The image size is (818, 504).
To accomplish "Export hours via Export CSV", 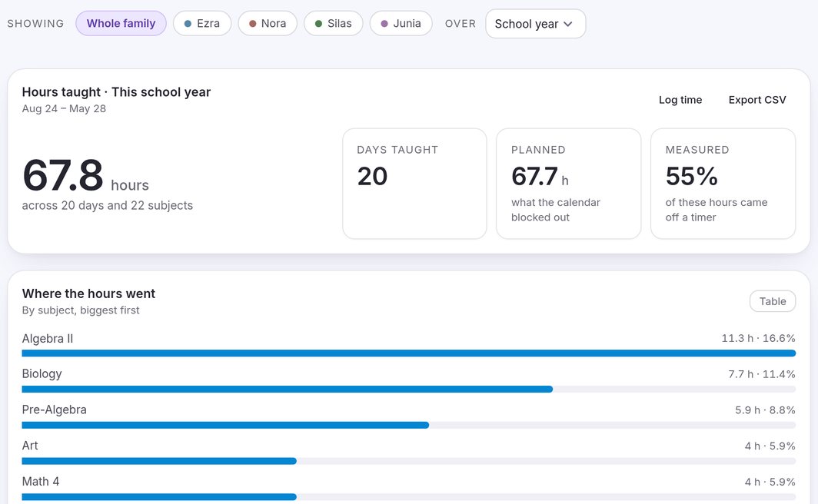I will pyautogui.click(x=757, y=100).
